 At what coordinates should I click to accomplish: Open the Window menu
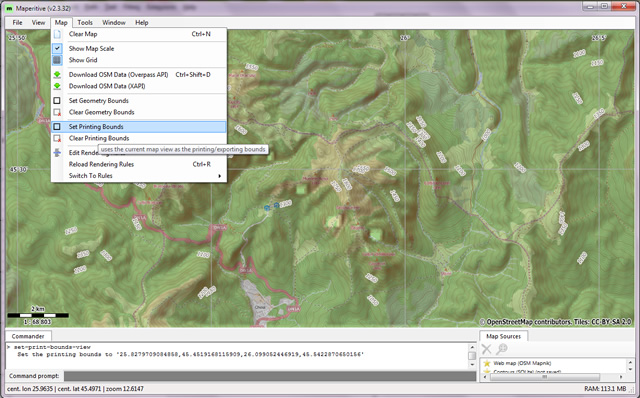click(114, 22)
